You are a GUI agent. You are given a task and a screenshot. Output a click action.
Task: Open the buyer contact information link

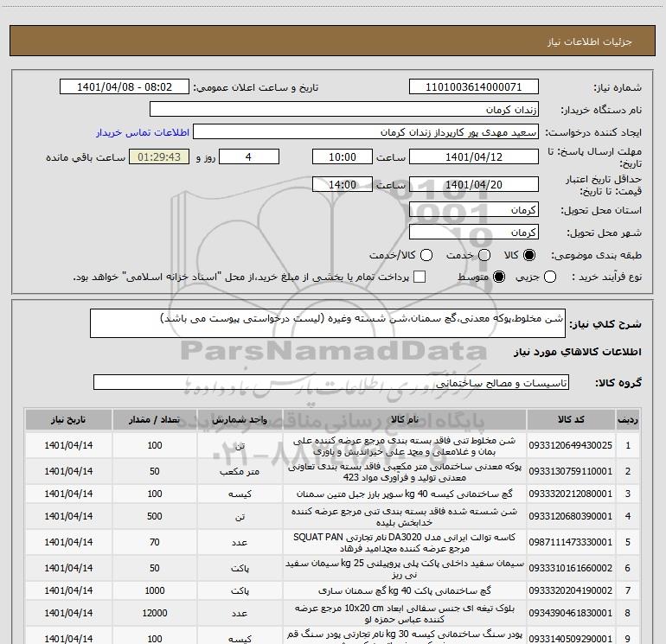[x=143, y=132]
